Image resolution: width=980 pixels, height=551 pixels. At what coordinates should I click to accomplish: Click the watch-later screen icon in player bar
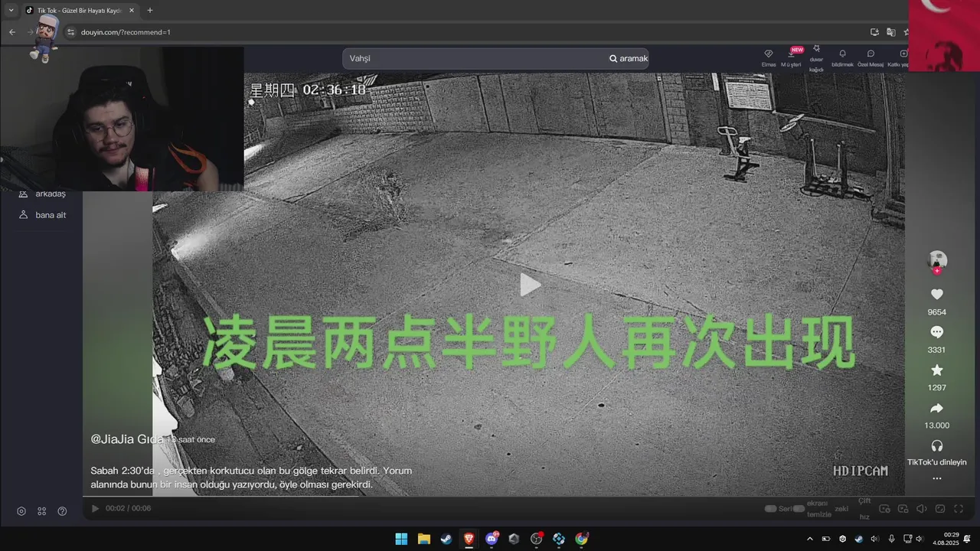click(x=884, y=509)
